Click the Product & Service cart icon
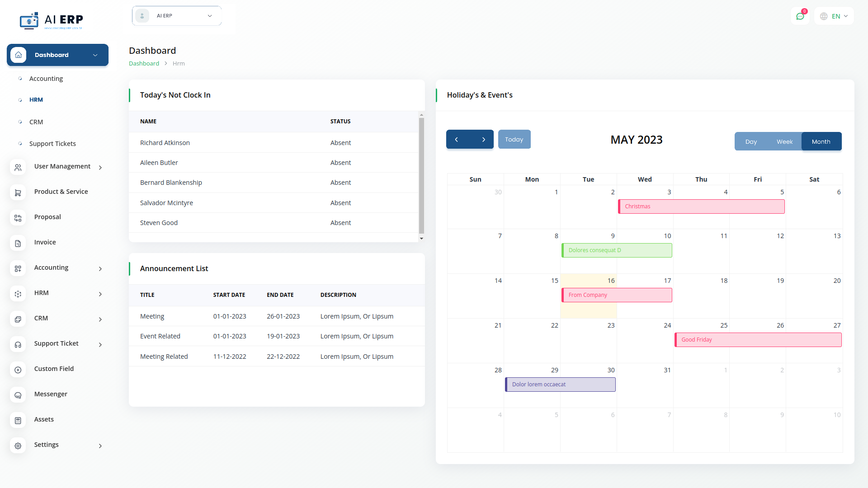 tap(18, 192)
